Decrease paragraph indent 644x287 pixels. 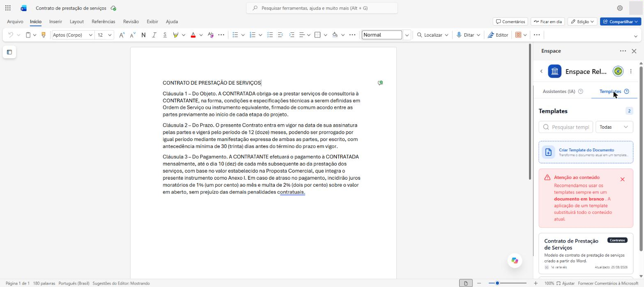(x=281, y=35)
